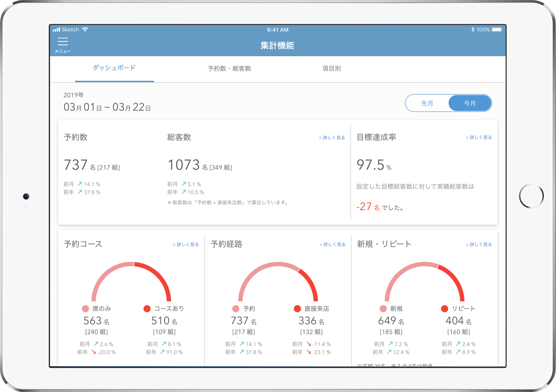Click the red 直接来店 legend dot
The width and height of the screenshot is (556, 392).
297,308
